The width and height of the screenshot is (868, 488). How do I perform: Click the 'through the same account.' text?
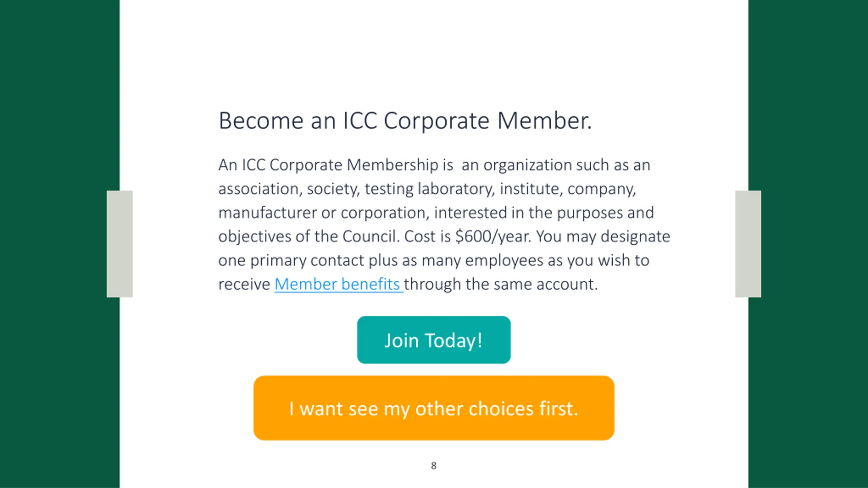[x=501, y=284]
